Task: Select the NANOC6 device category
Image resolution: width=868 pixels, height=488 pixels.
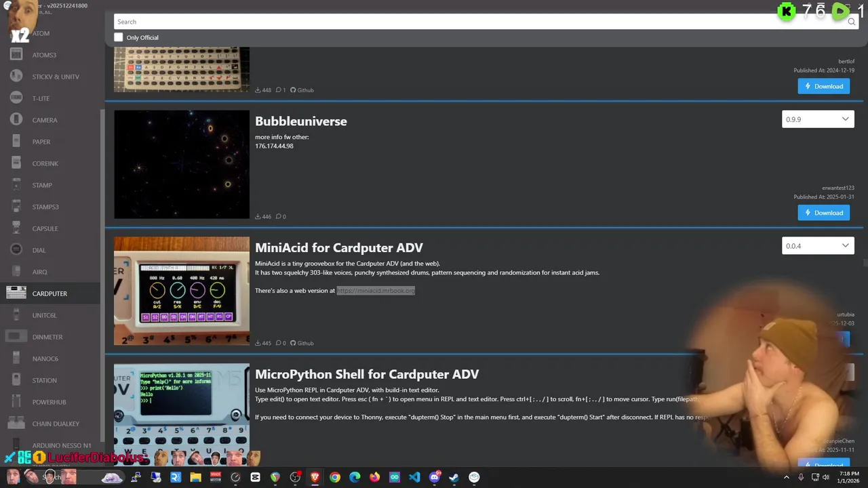Action: tap(50, 359)
